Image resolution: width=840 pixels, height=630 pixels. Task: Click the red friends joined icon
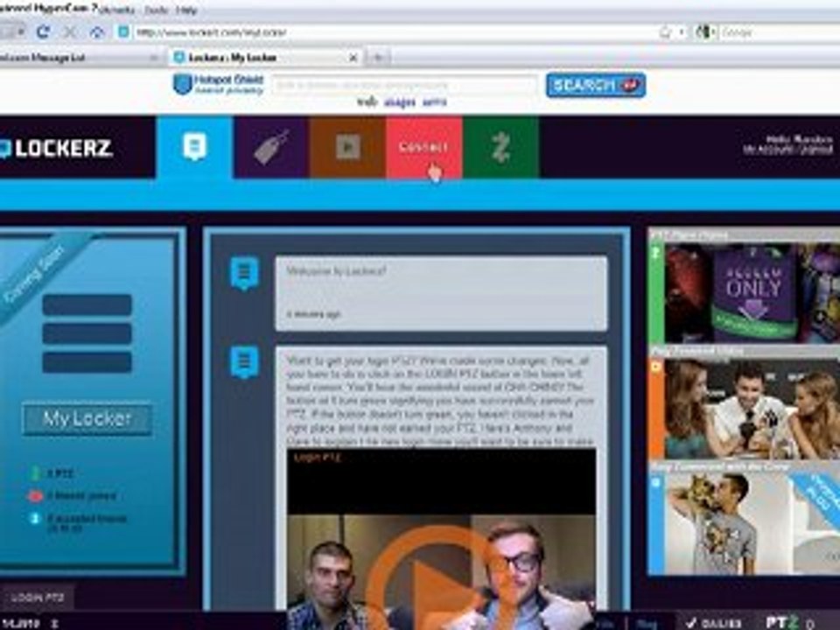point(35,496)
